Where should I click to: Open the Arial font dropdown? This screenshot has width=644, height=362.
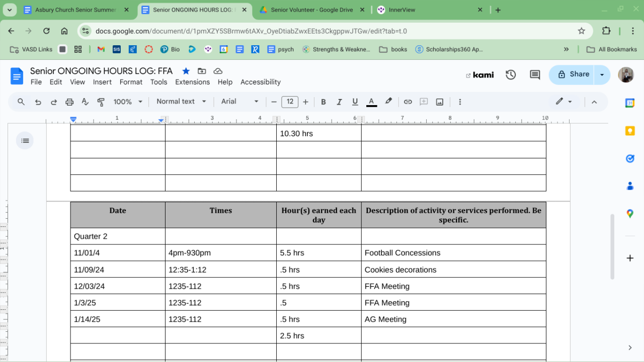point(239,102)
